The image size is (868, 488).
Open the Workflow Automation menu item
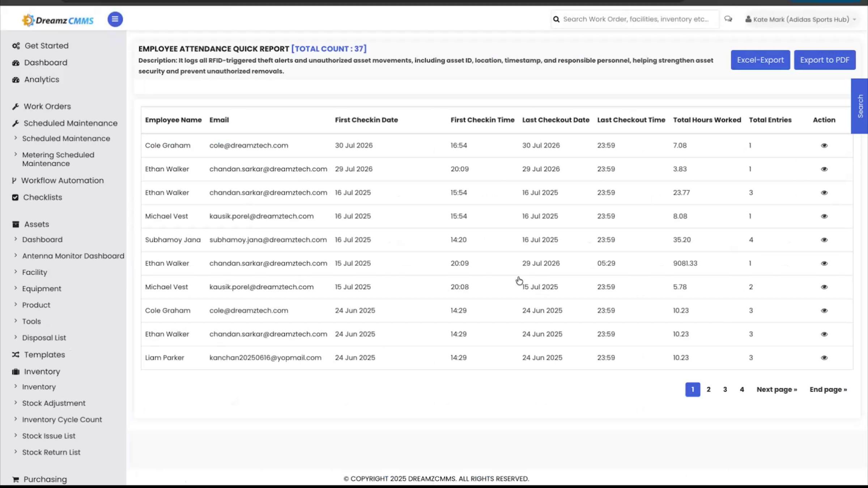click(x=62, y=180)
